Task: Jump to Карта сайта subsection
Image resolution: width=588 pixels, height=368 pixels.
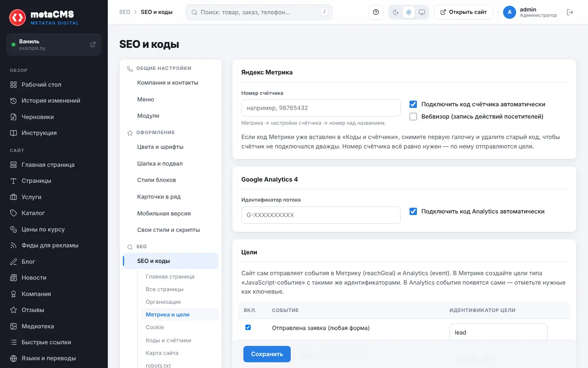Action: point(180,353)
